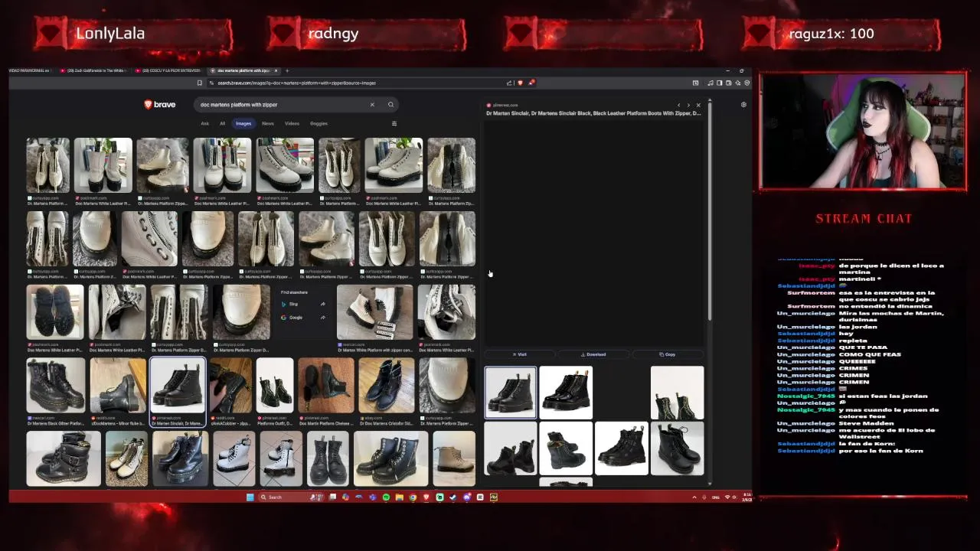Close the image preview panel
Viewport: 980px width, 551px height.
point(698,105)
